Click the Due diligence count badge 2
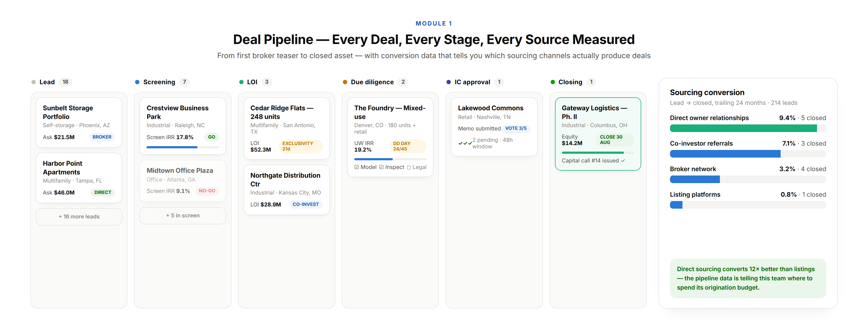Viewport: 868px width, 326px height. (x=403, y=82)
